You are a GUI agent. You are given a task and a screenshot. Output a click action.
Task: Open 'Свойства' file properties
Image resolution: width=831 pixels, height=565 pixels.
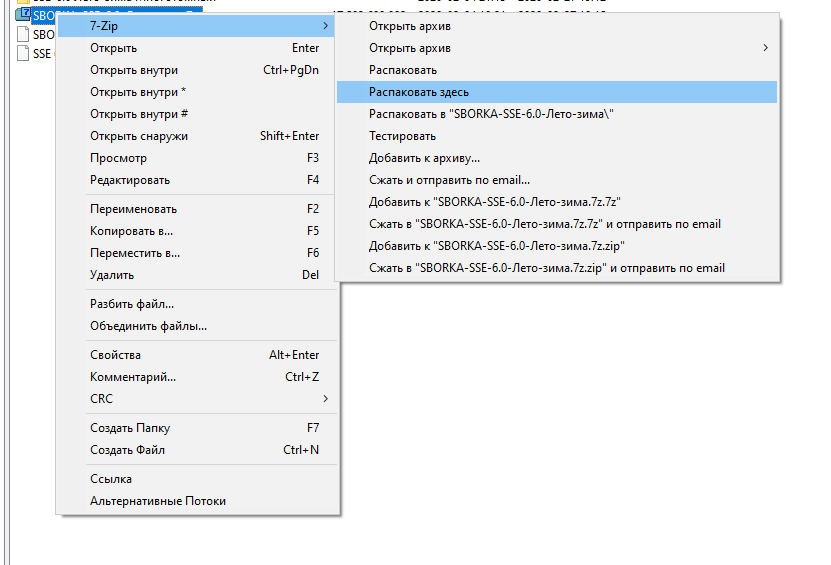coord(115,355)
